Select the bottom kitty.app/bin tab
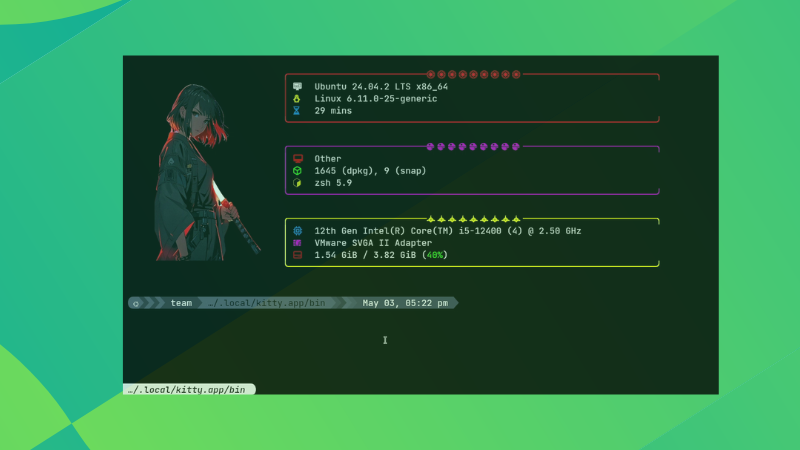This screenshot has height=450, width=800. pyautogui.click(x=187, y=389)
